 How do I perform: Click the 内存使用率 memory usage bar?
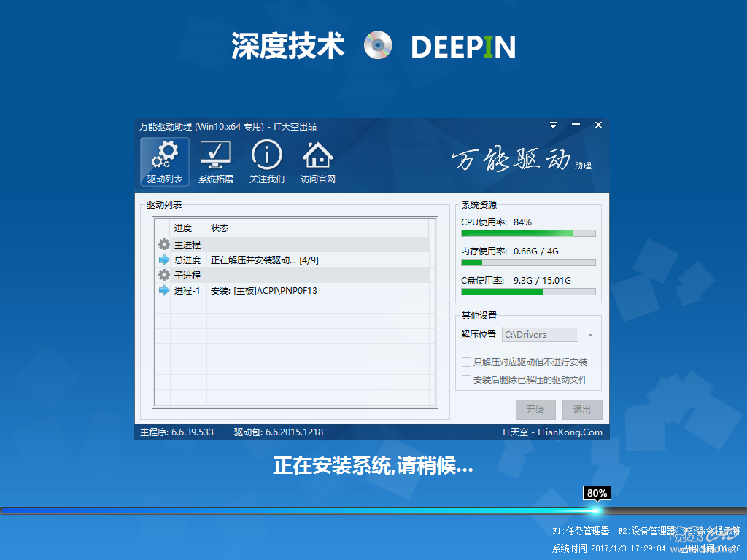point(528,262)
